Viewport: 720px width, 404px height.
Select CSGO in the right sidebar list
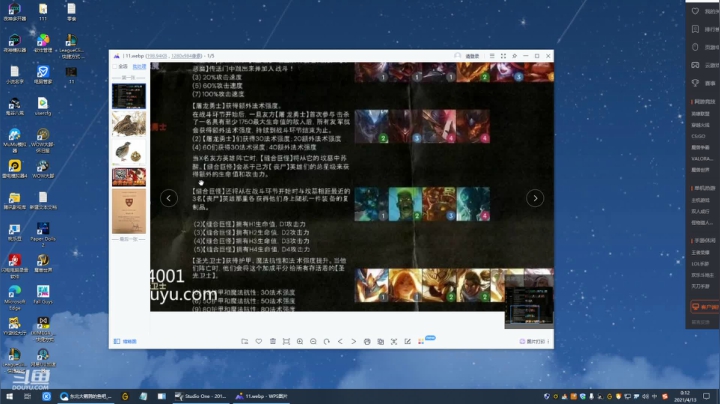698,136
